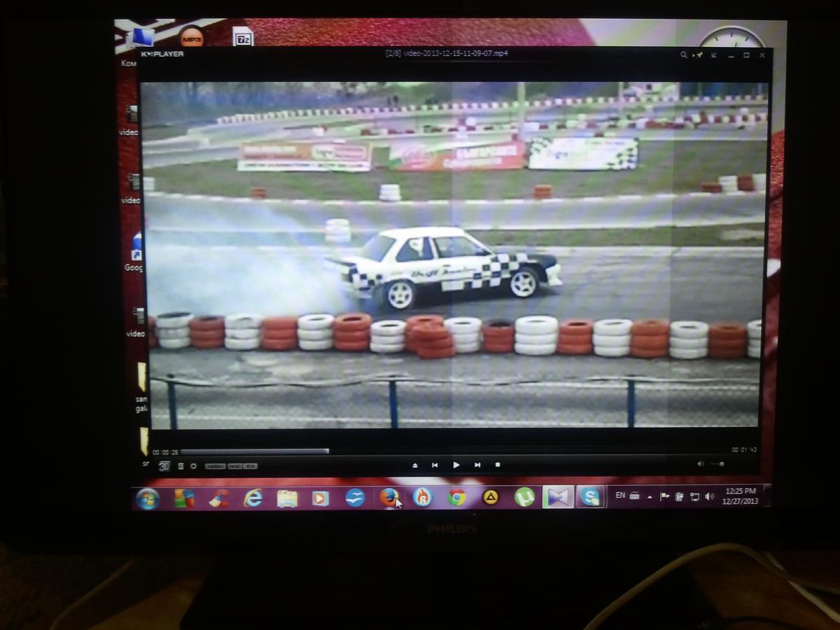840x630 pixels.
Task: Toggle the 3D mode button
Action: click(164, 466)
